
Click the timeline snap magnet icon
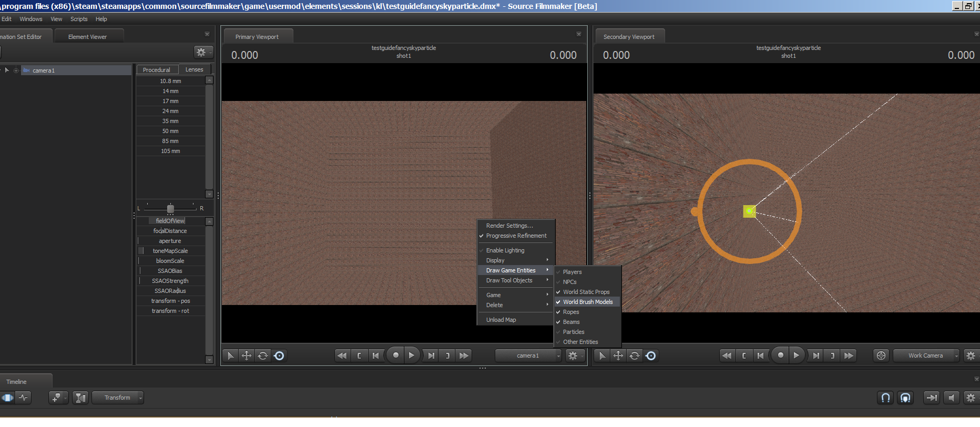(885, 398)
